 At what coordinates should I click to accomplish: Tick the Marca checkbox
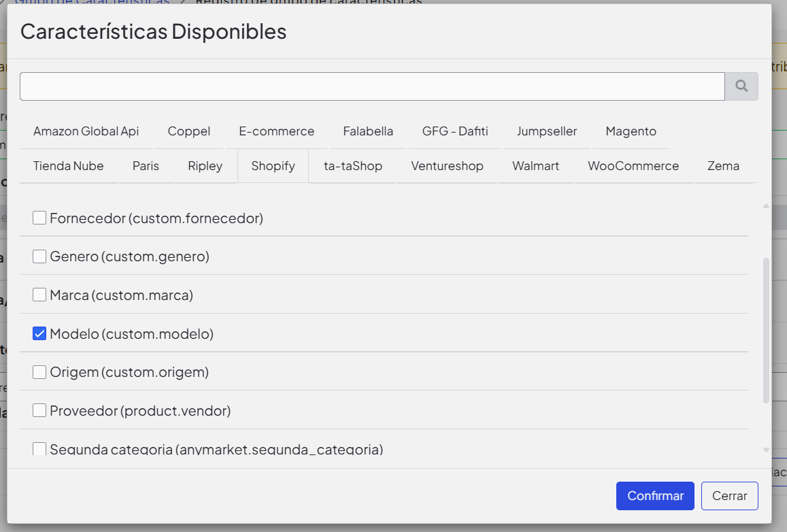coord(39,295)
